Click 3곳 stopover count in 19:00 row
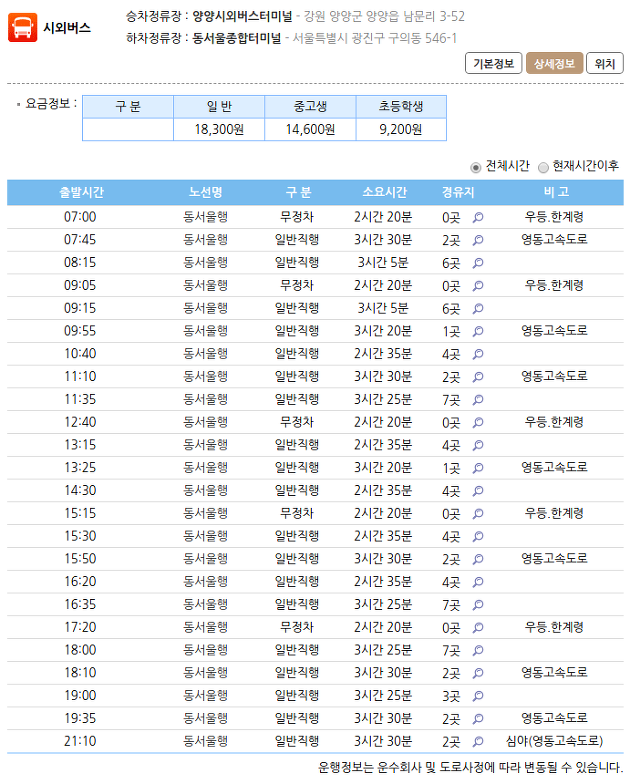Image resolution: width=630 pixels, height=784 pixels. (451, 696)
